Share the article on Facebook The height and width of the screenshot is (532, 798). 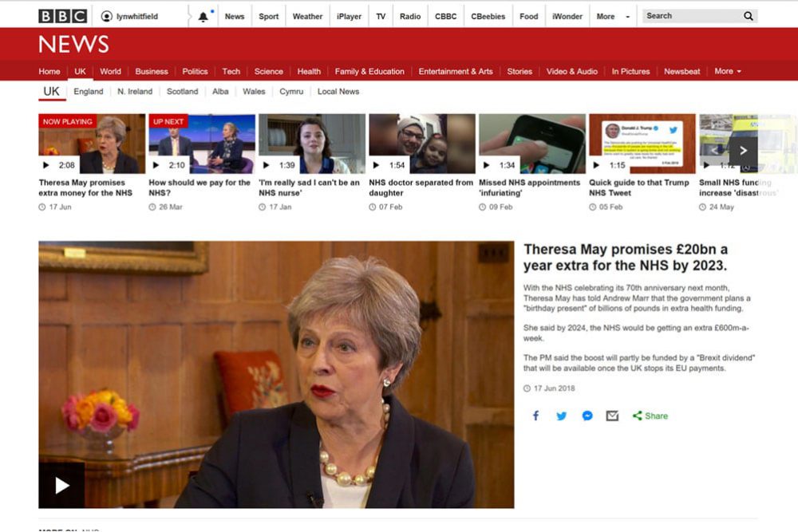pos(535,416)
